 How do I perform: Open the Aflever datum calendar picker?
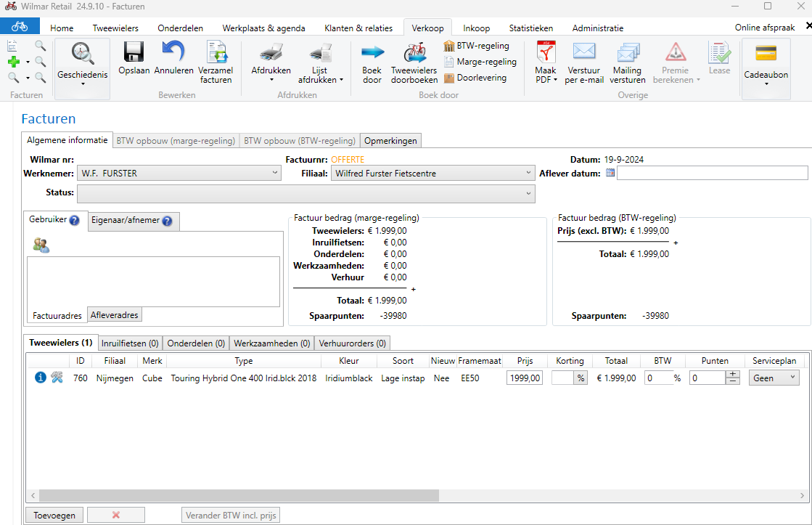click(610, 173)
